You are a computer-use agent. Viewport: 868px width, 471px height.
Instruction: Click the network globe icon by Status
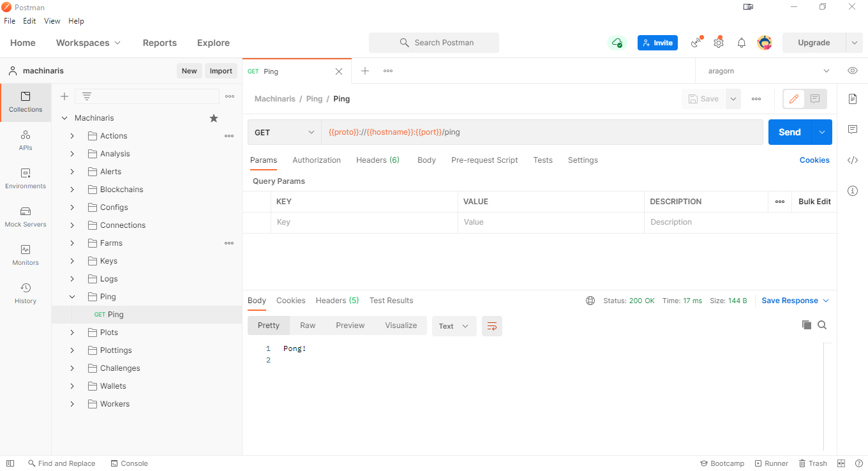(x=590, y=301)
